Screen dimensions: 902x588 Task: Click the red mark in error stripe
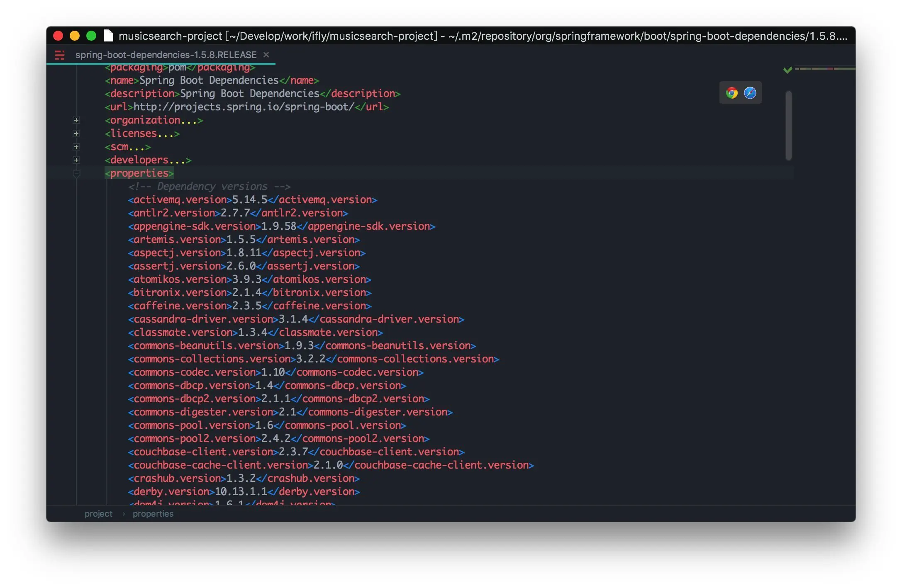click(x=830, y=69)
